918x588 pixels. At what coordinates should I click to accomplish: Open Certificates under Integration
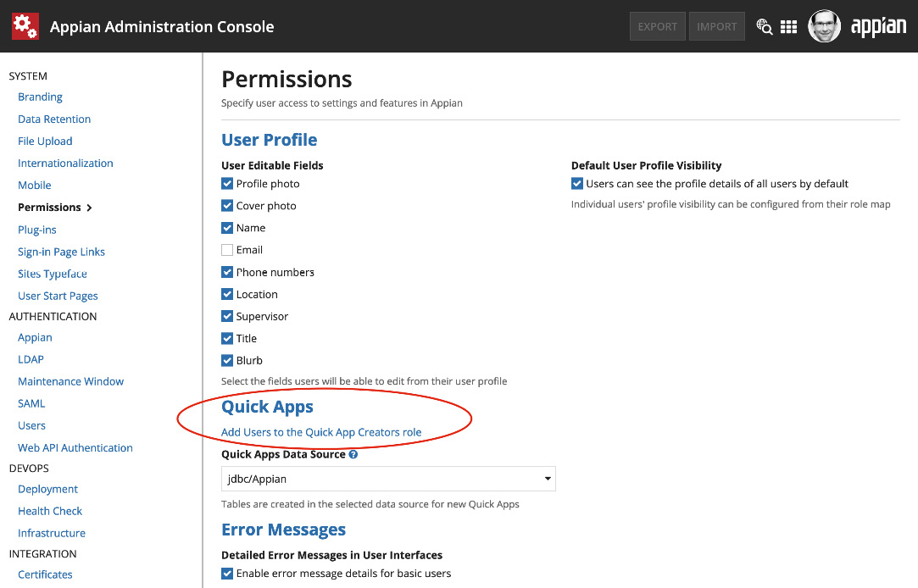pyautogui.click(x=45, y=574)
